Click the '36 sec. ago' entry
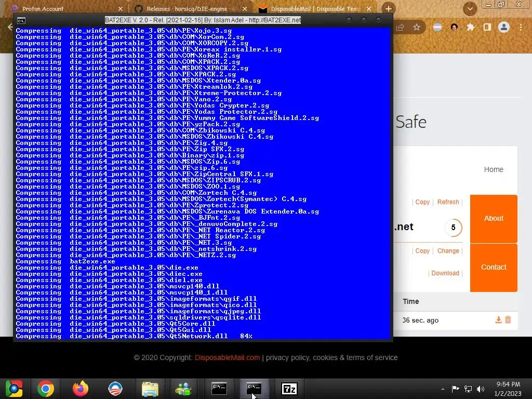This screenshot has width=532, height=399. pyautogui.click(x=420, y=320)
